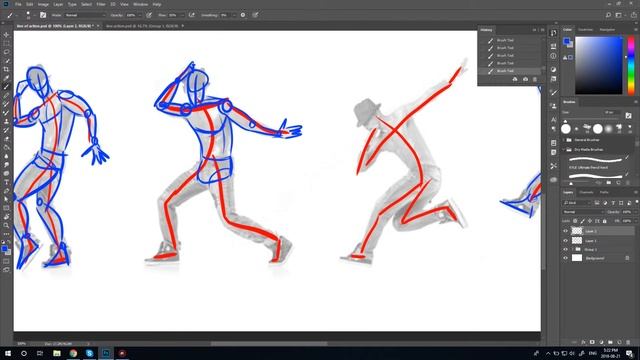Create new document from state in History panel
Viewport: 640px width, 360px height.
pos(515,79)
